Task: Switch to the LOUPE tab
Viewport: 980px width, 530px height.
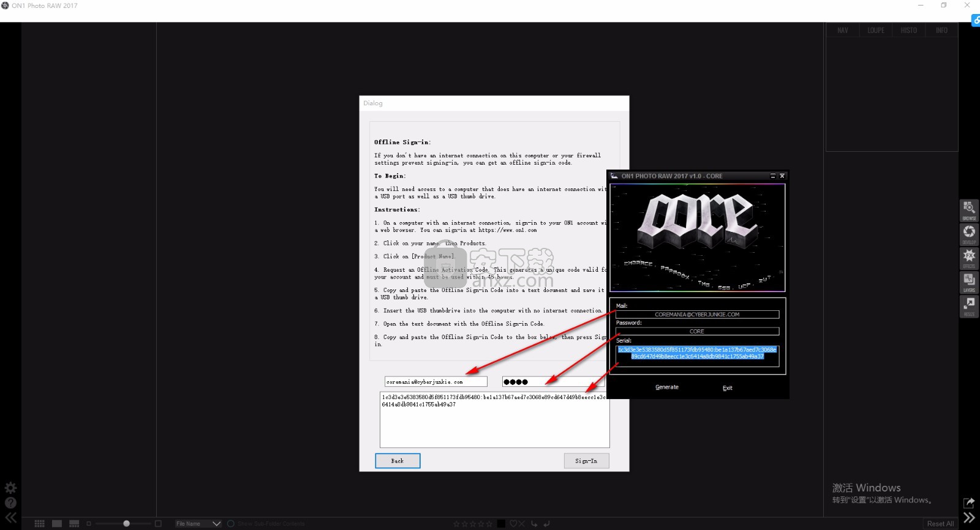Action: click(x=876, y=30)
